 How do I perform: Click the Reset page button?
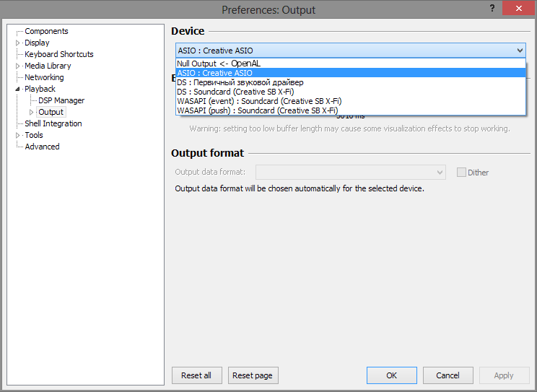[x=253, y=375]
